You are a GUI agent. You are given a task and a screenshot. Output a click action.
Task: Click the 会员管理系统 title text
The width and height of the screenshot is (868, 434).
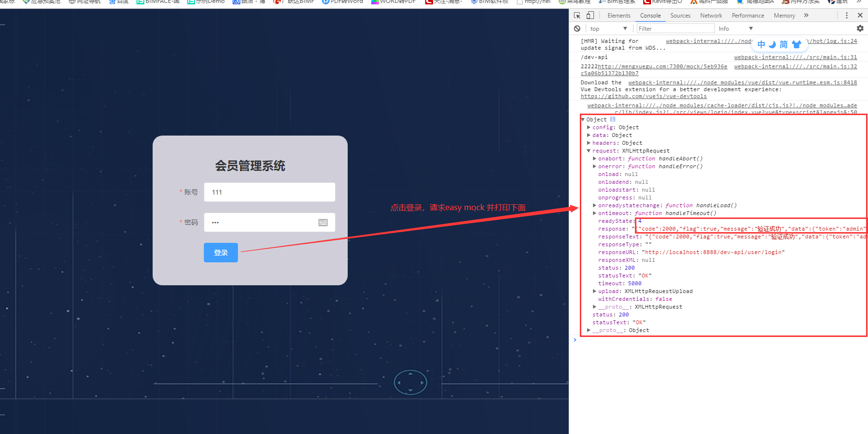(250, 166)
